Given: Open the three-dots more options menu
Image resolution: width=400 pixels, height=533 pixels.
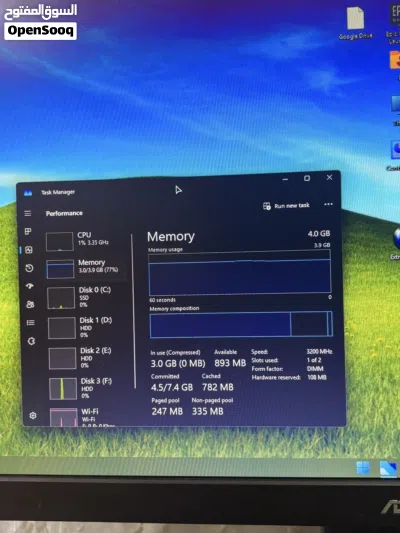Looking at the screenshot, I should click(328, 204).
